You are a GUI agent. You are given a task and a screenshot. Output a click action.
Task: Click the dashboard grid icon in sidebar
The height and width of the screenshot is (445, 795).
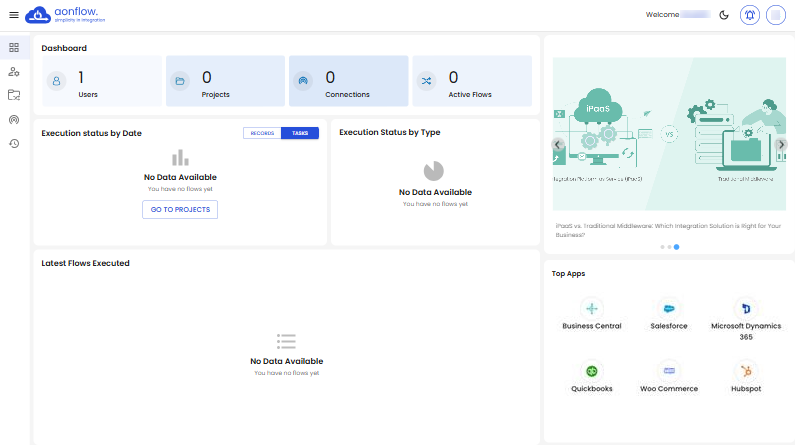pos(14,47)
